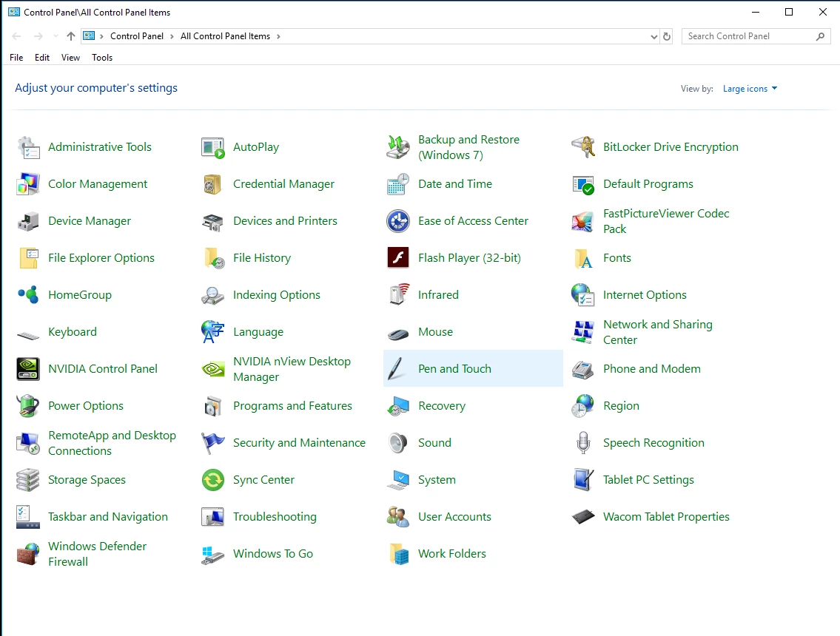This screenshot has width=840, height=636.
Task: Expand the address bar history dropdown arrow
Action: 653,36
